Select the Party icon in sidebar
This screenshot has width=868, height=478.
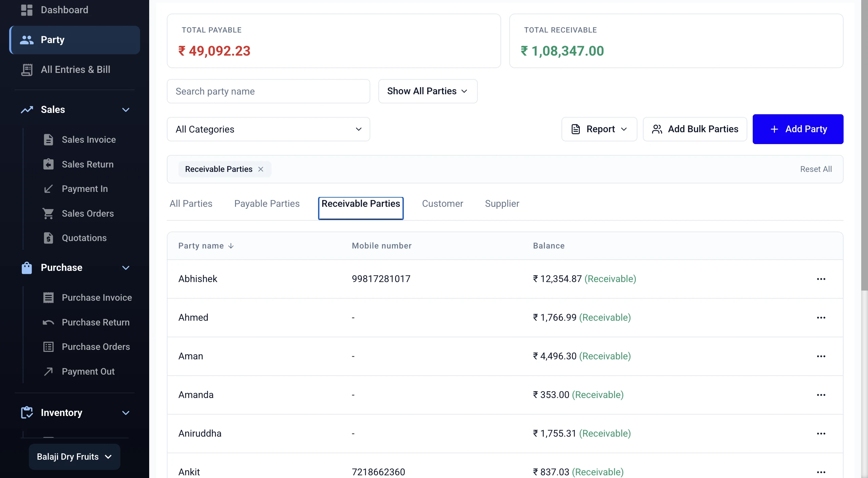click(27, 40)
